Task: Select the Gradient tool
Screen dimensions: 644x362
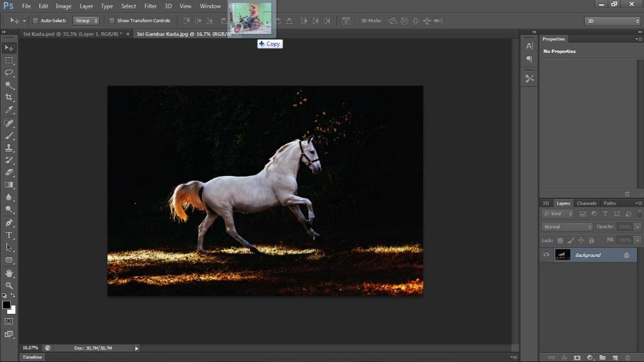Action: tap(9, 185)
